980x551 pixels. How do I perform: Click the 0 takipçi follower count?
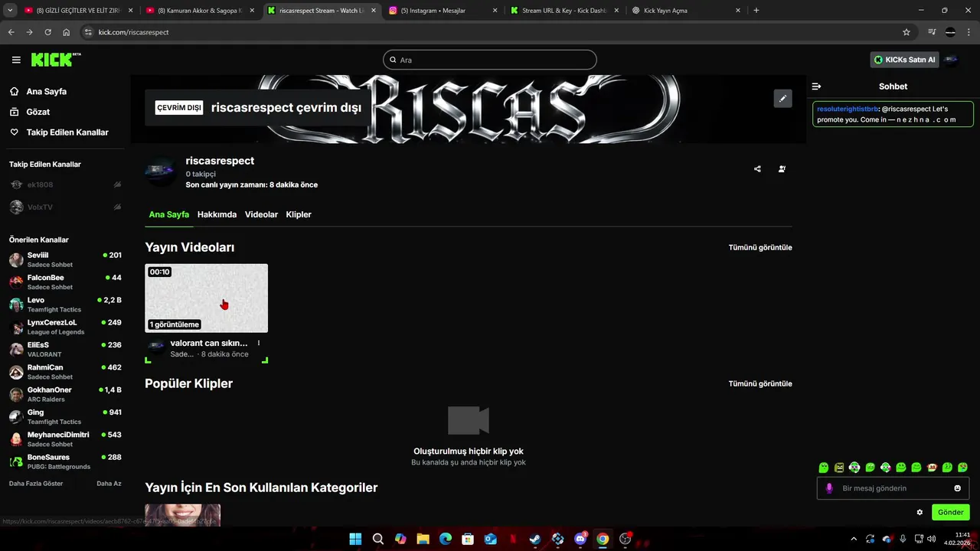(x=201, y=174)
